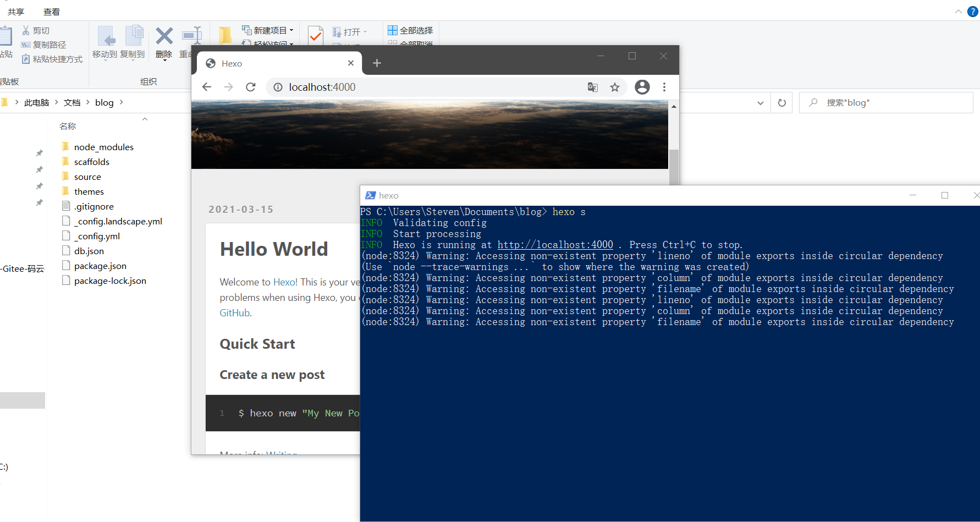Click the browser reload button
The width and height of the screenshot is (980, 522).
[x=251, y=87]
